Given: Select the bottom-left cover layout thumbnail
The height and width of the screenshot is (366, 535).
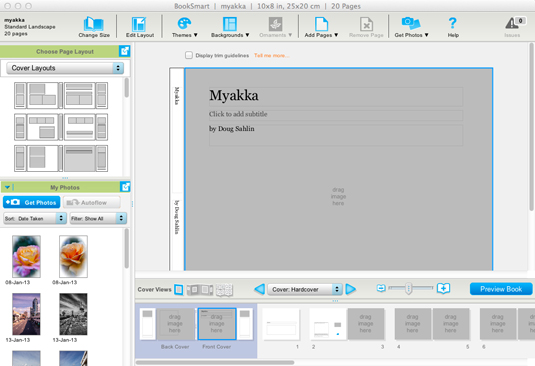Looking at the screenshot, I should coord(38,158).
